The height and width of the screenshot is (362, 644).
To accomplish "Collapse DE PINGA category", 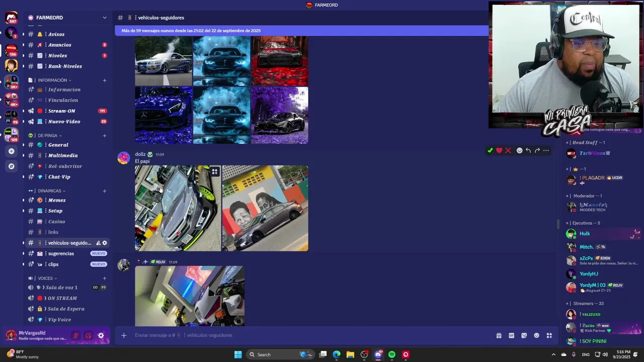I will (x=50, y=135).
